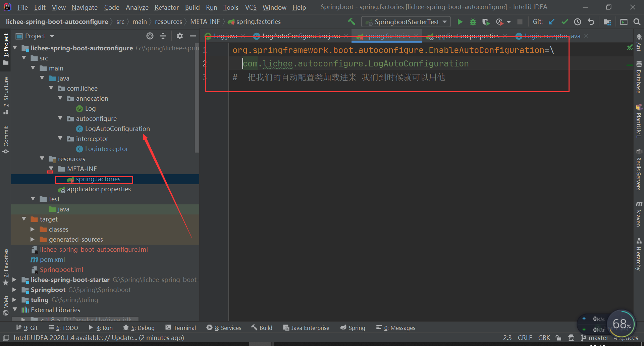The height and width of the screenshot is (346, 644).
Task: Open 8: Services tool window
Action: pos(224,328)
